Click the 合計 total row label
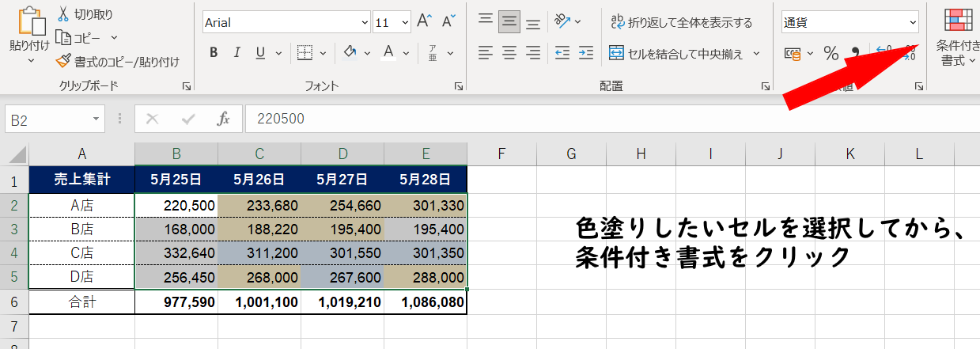This screenshot has height=349, width=980. 82,302
